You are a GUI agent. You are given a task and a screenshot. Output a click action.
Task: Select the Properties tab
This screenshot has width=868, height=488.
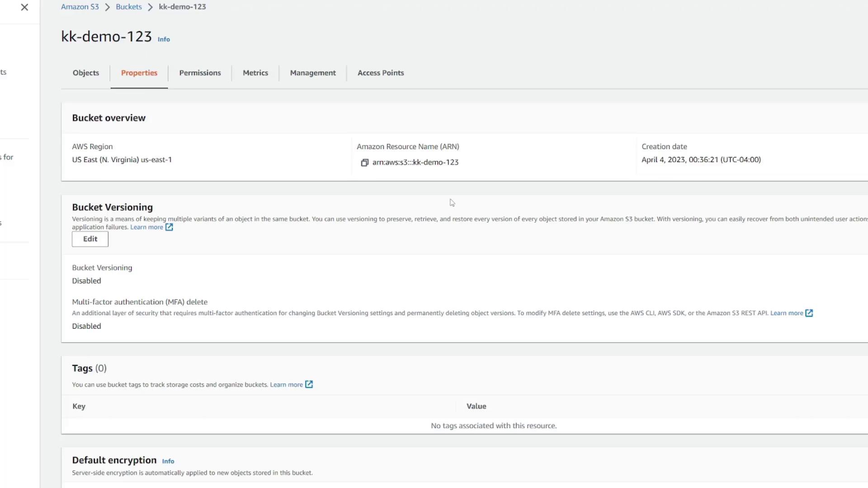point(139,73)
